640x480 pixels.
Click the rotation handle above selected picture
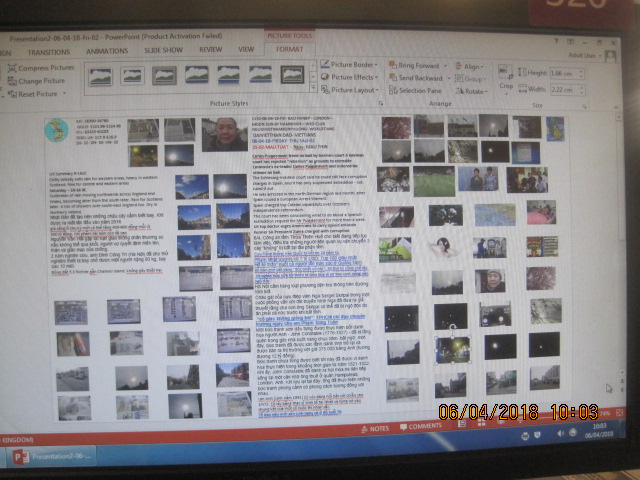[453, 327]
